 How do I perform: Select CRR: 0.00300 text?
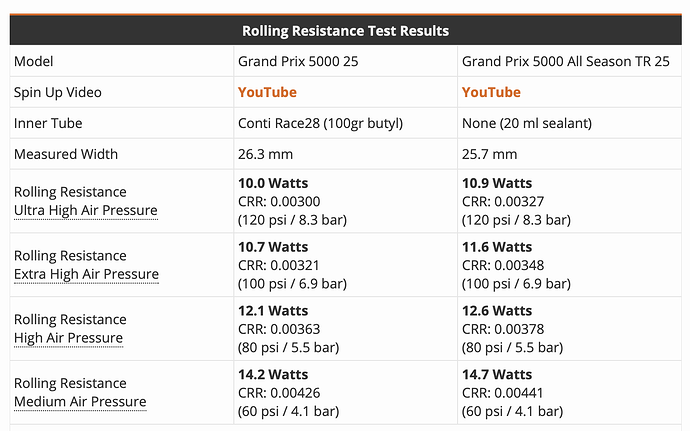pyautogui.click(x=279, y=202)
